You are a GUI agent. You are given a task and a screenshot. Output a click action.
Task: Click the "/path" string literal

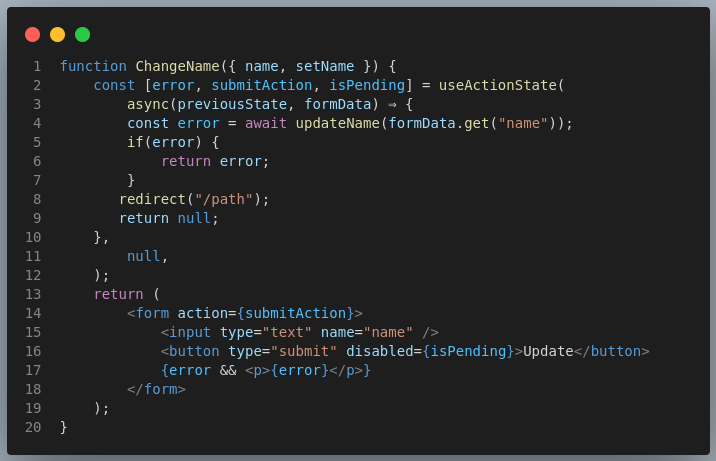pyautogui.click(x=224, y=199)
